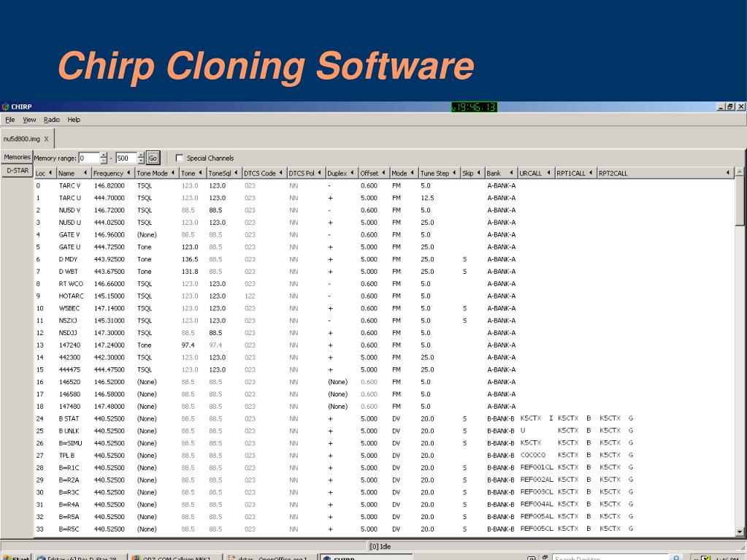Viewport: 747px width, 560px height.
Task: Click the scrollbar down arrow of the memory list
Action: pos(740,532)
